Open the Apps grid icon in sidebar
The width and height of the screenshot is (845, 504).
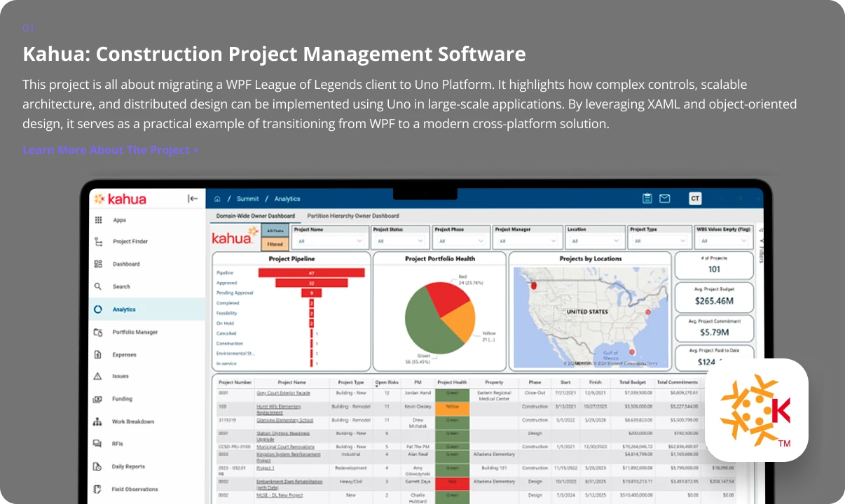(x=98, y=220)
